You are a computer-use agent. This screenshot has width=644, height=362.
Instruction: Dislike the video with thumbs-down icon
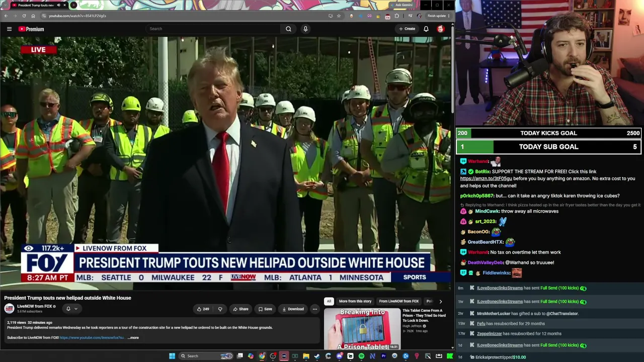click(x=220, y=309)
